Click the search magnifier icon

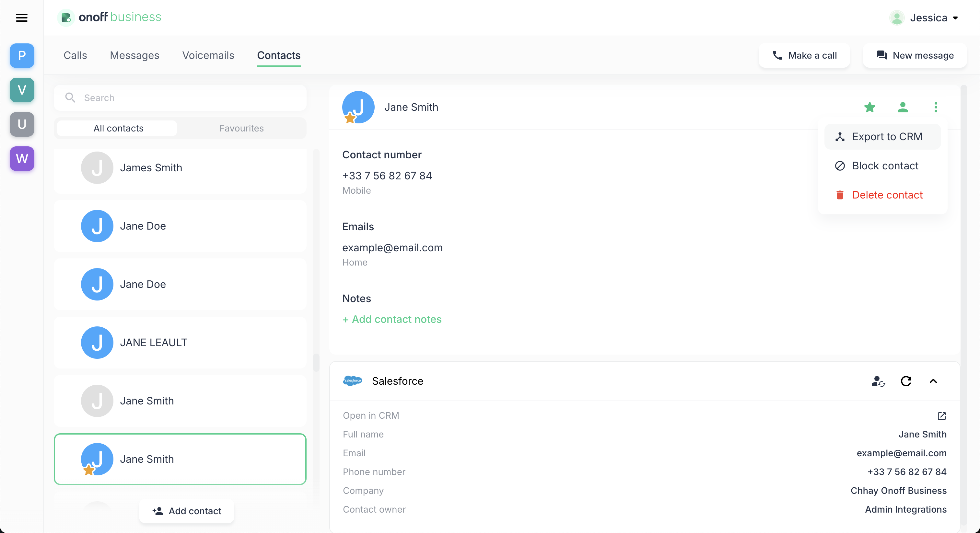click(70, 98)
